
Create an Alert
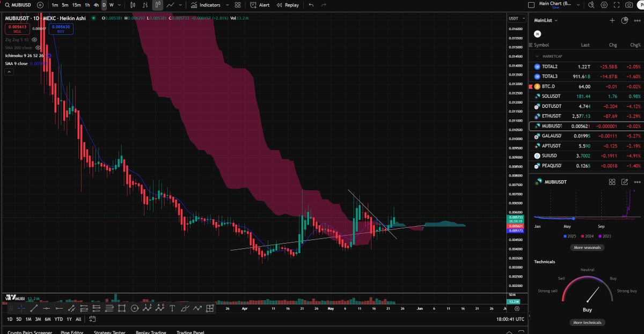pos(260,5)
